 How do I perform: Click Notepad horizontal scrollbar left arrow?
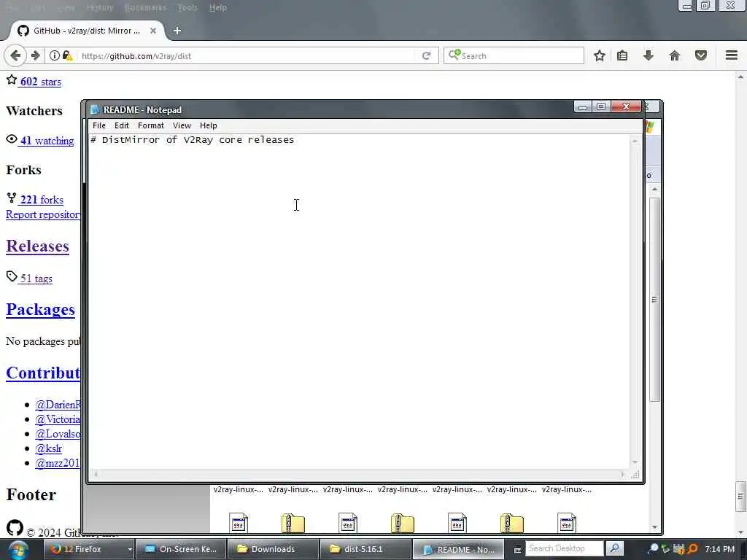pos(96,474)
